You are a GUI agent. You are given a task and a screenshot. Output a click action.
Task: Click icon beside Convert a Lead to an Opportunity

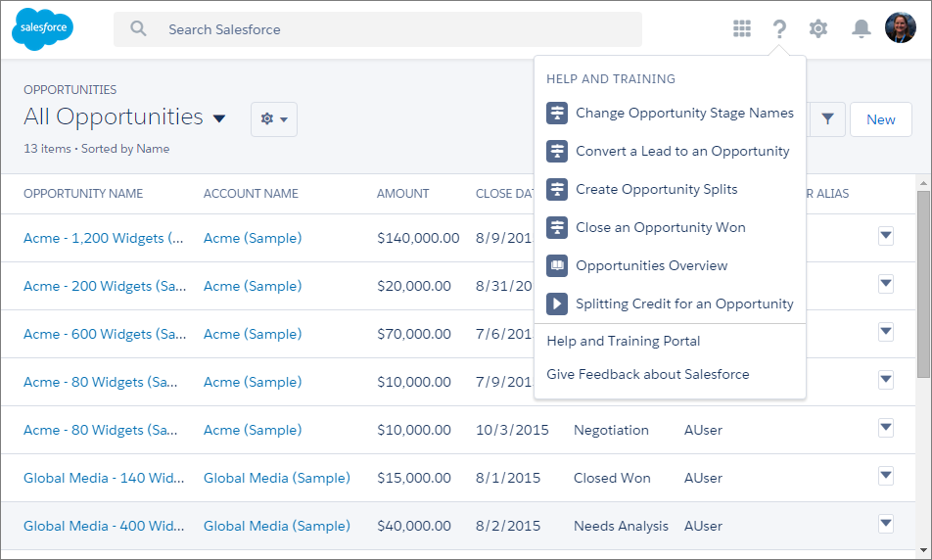pos(557,151)
